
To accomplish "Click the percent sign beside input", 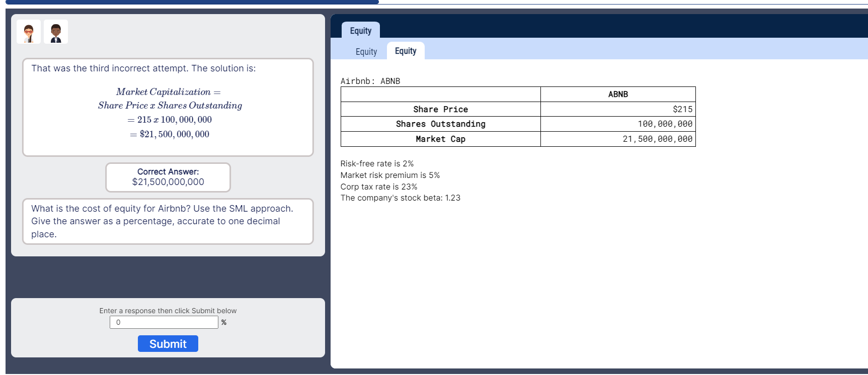I will pos(224,322).
